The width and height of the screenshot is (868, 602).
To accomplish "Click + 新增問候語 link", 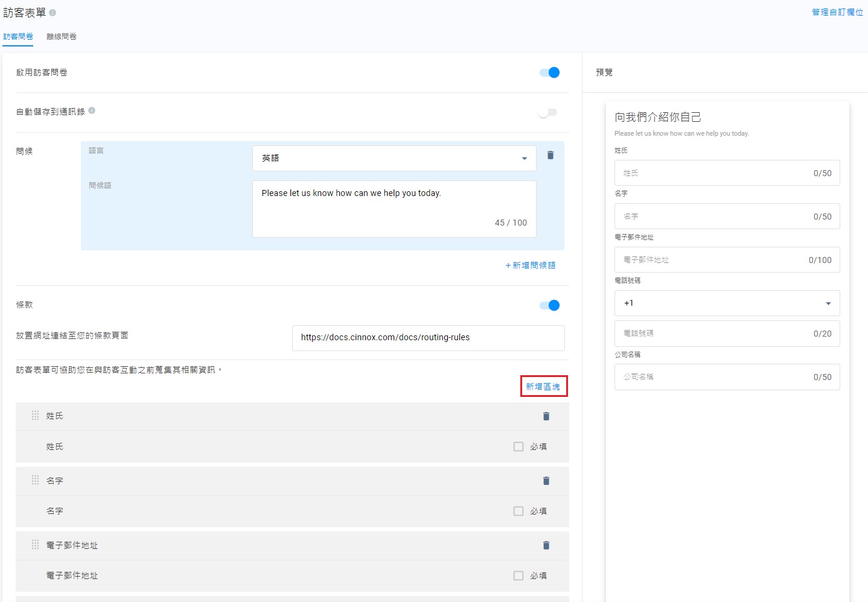I will point(530,265).
